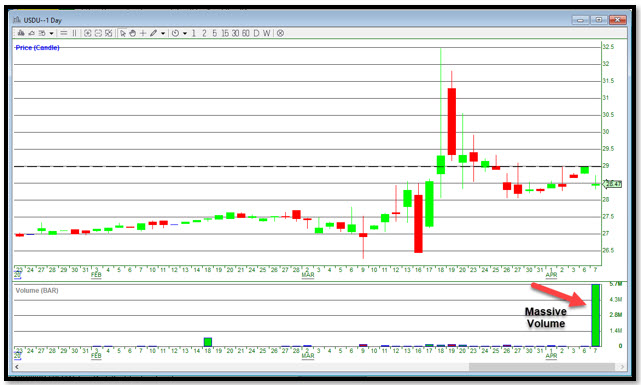Click the third toolbar icon with list lines
Image resolution: width=641 pixels, height=385 pixels.
tap(42, 34)
